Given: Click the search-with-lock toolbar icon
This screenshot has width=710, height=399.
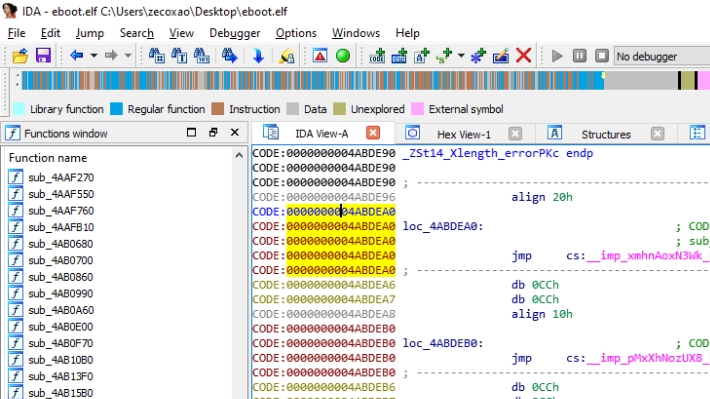Looking at the screenshot, I should pyautogui.click(x=286, y=56).
